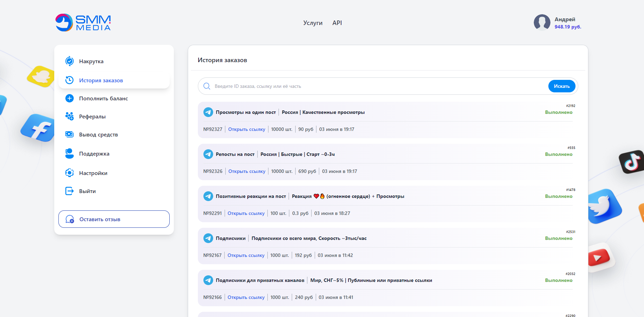
Task: Click the История заказов page heading
Action: pyautogui.click(x=222, y=60)
